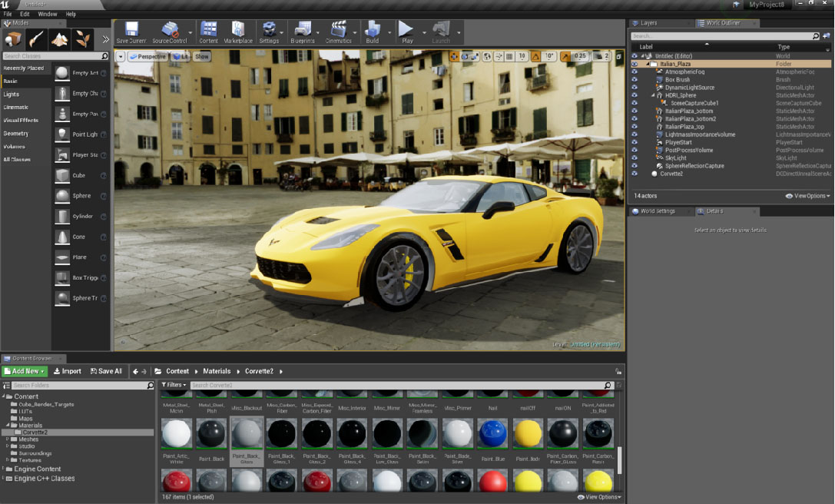The image size is (835, 504).
Task: Open the Perspective viewport type dropdown
Action: 147,56
